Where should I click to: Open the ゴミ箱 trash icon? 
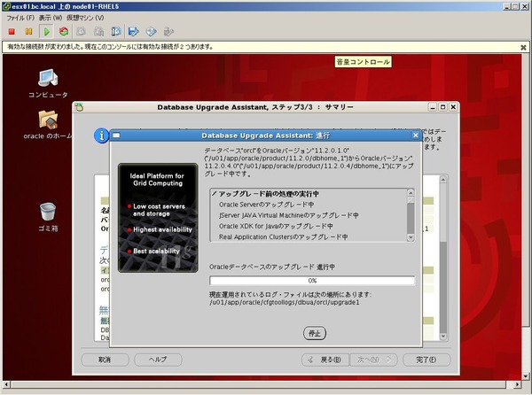tap(48, 217)
